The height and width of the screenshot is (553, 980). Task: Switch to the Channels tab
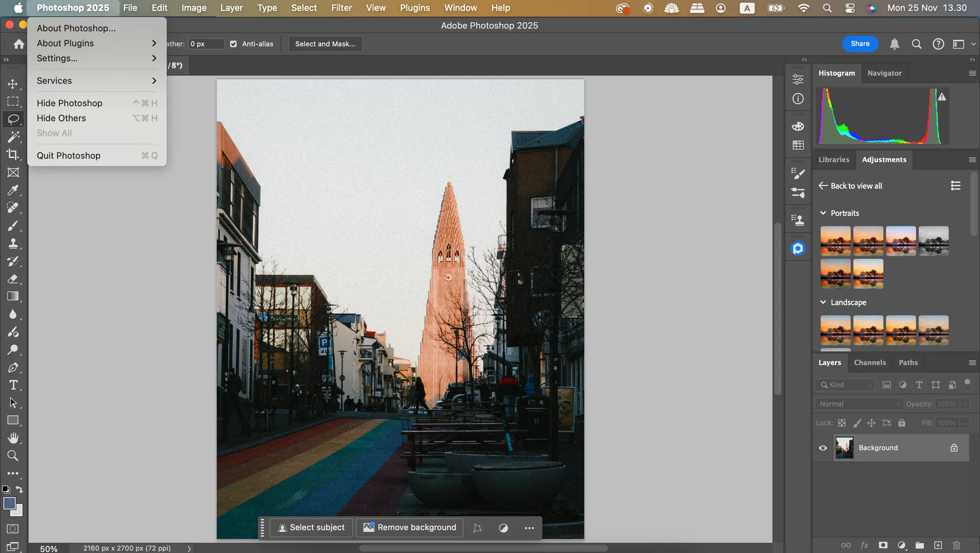point(870,362)
